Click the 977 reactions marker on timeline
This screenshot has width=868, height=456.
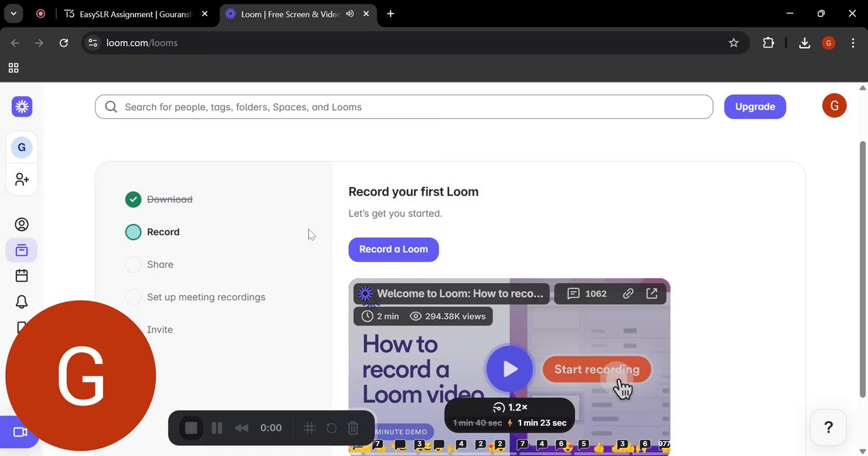[664, 445]
